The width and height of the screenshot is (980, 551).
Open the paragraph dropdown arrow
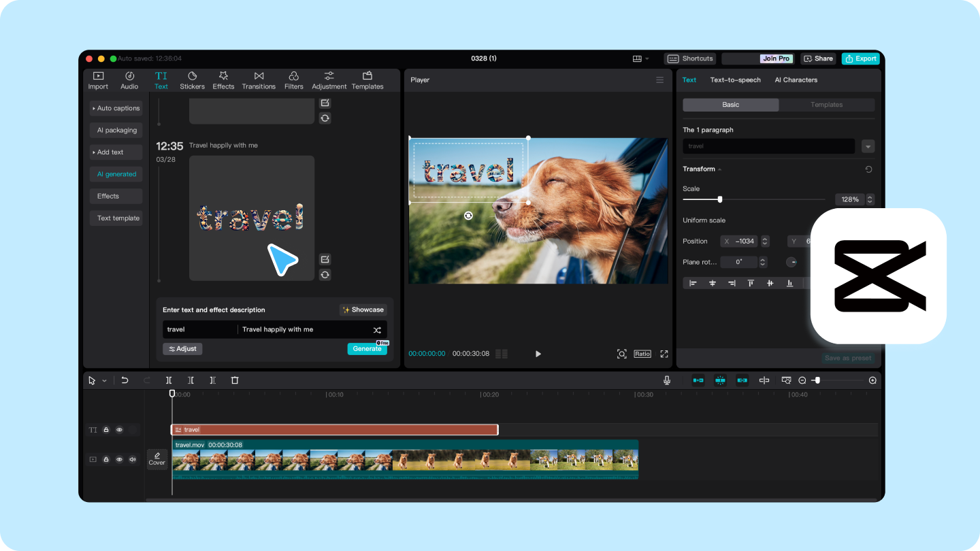[868, 146]
